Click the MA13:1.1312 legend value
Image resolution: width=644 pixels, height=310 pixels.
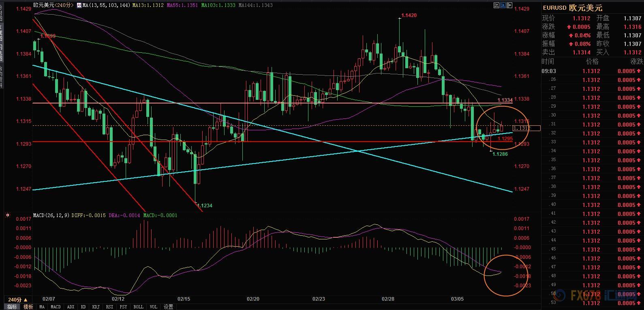pos(148,5)
